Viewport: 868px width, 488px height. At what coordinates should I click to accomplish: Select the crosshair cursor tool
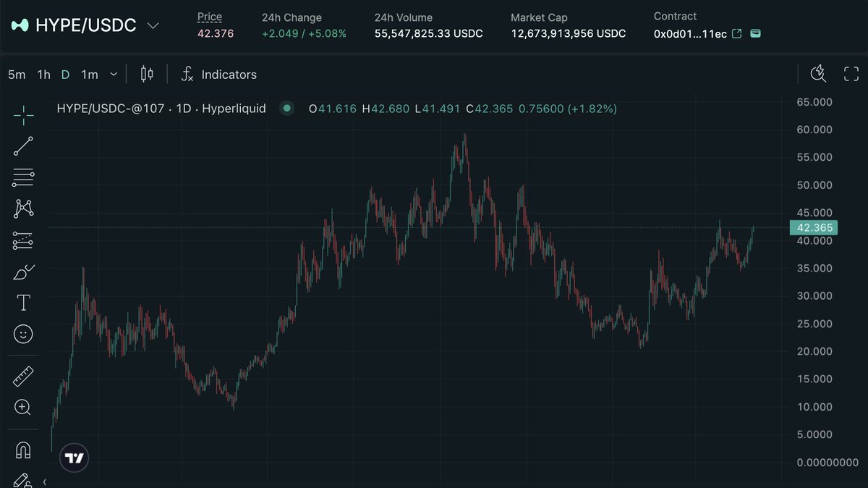23,115
